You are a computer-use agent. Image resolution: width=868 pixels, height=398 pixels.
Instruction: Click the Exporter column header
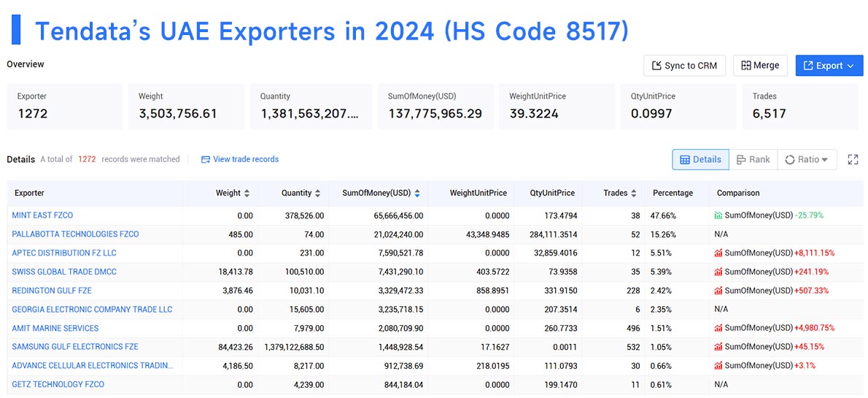[29, 193]
